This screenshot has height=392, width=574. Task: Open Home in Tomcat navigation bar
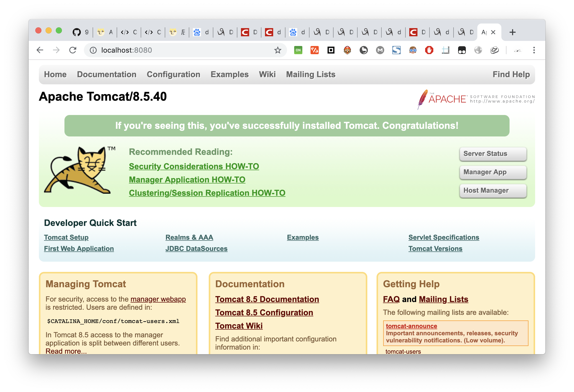[55, 74]
